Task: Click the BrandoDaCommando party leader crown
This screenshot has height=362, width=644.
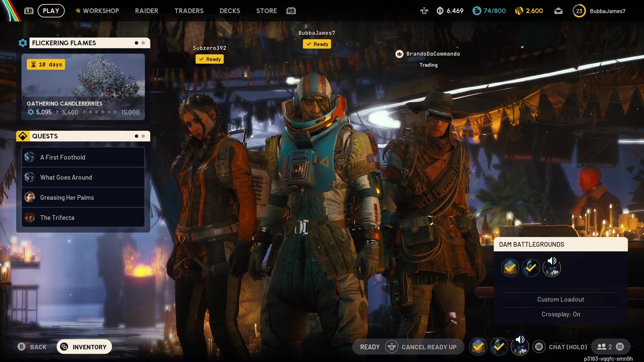Action: (399, 54)
